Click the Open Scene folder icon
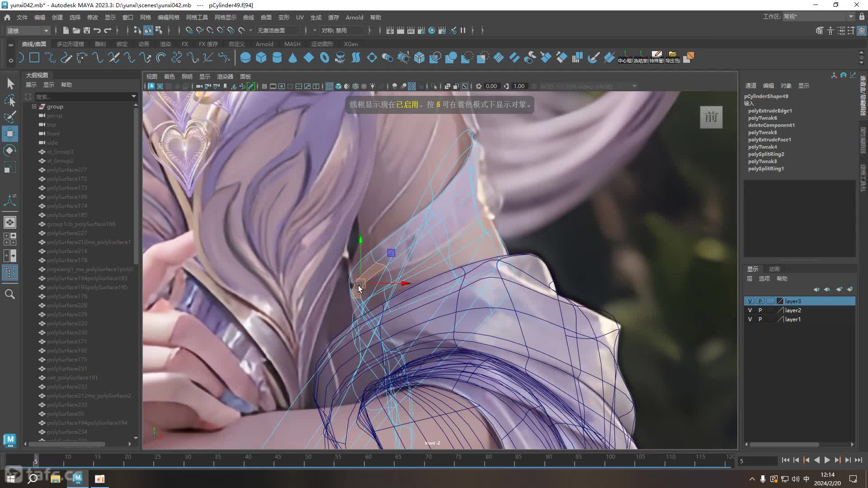The width and height of the screenshot is (868, 488). [x=76, y=30]
